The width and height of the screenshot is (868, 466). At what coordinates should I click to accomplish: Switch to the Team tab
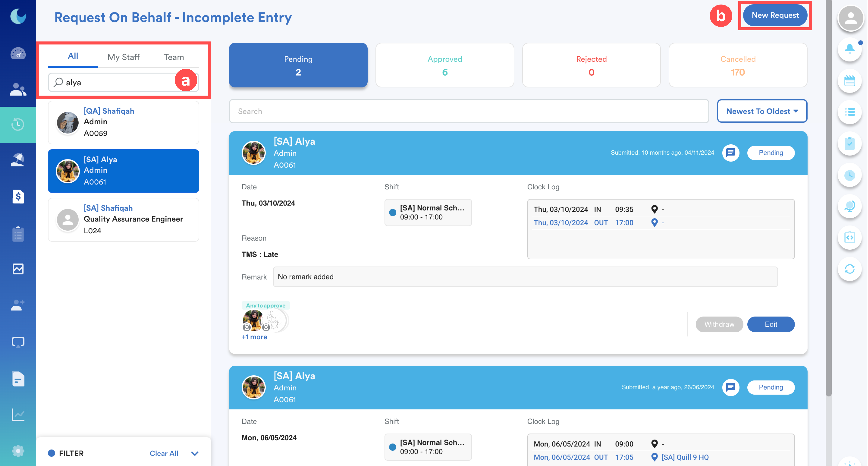(x=174, y=57)
